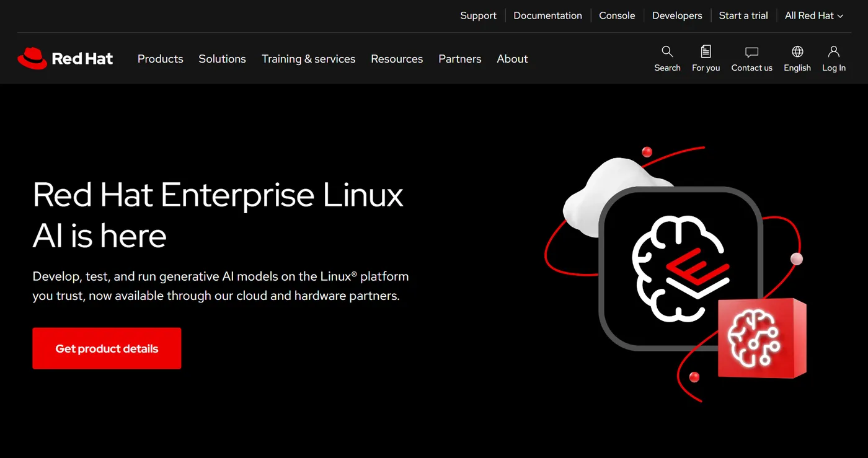Open the Search magnifier icon
Viewport: 868px width, 458px height.
[x=667, y=51]
